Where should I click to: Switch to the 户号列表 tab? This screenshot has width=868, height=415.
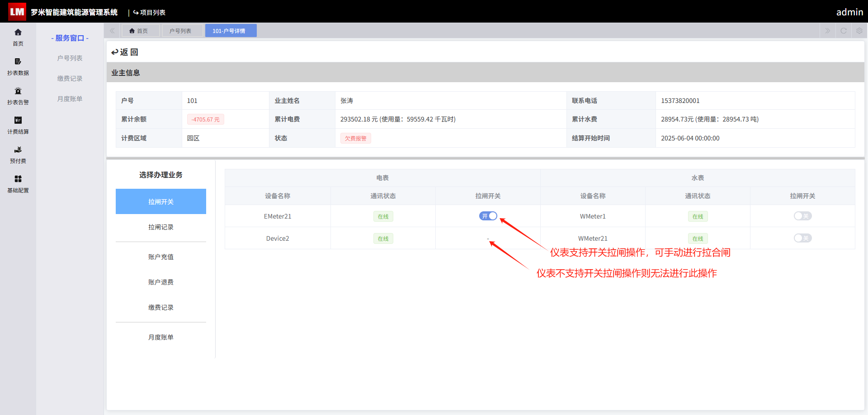183,31
